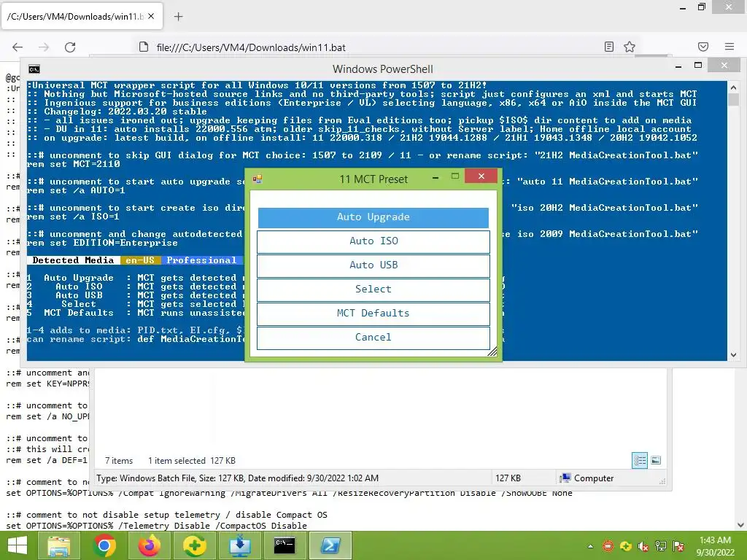Open network status tray icon
This screenshot has height=560, width=747.
pos(661,547)
